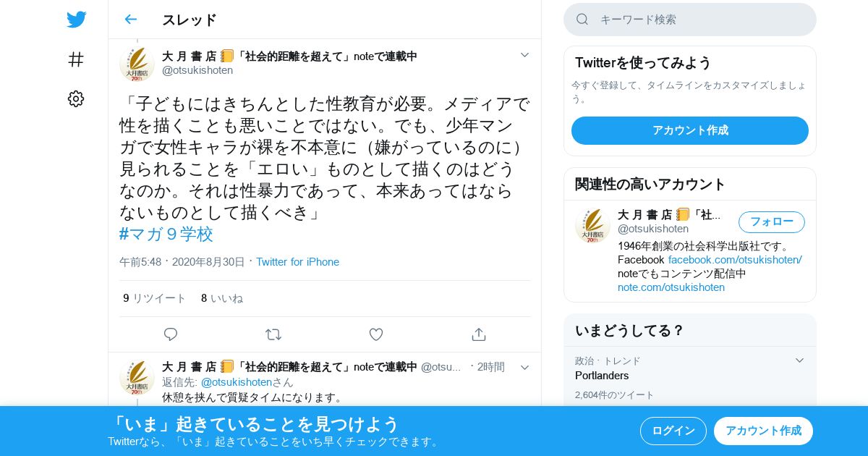View the 9 リツイート list
This screenshot has width=868, height=456.
[x=154, y=298]
